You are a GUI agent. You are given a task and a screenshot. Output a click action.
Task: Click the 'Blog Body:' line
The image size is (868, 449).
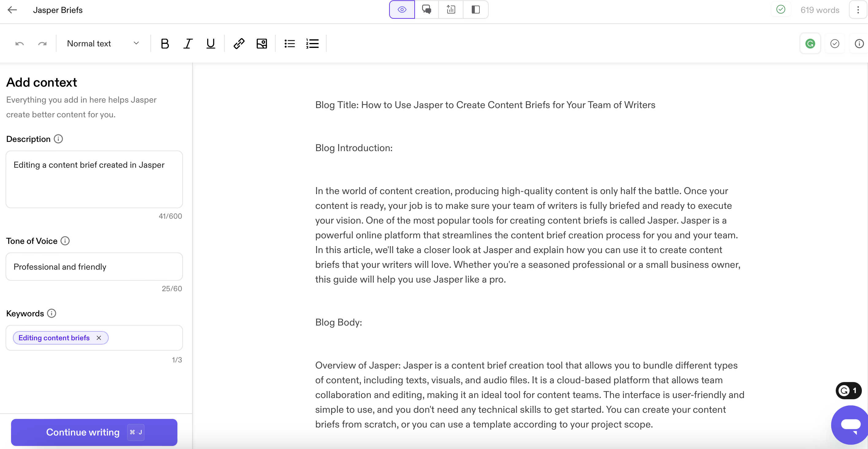coord(339,322)
